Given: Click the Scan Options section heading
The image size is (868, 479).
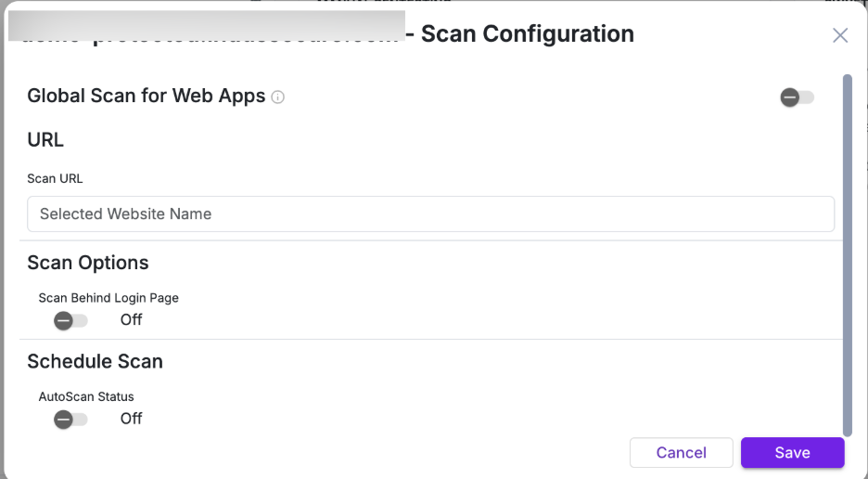Looking at the screenshot, I should [88, 263].
